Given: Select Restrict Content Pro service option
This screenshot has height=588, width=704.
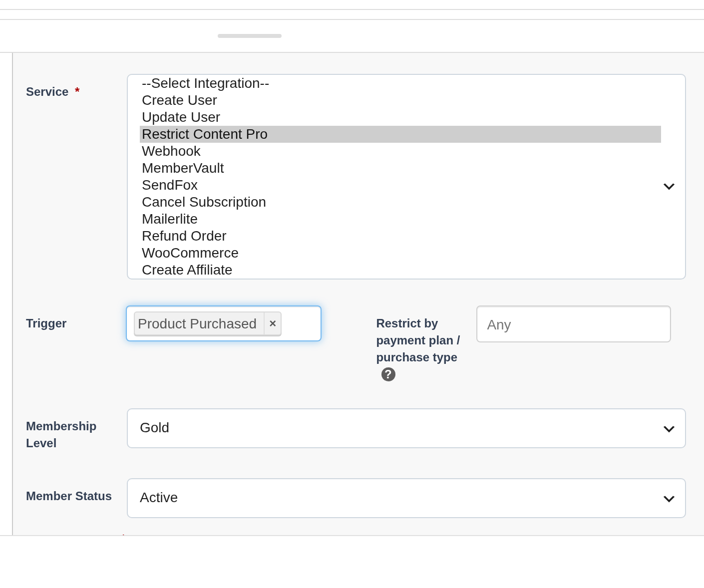Looking at the screenshot, I should [400, 134].
